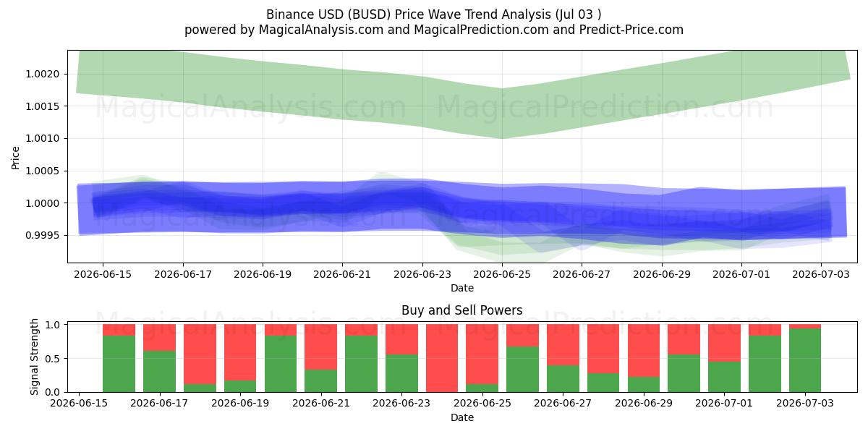Click the green bar for 2026-06-26
The height and width of the screenshot is (434, 868).
point(522,370)
